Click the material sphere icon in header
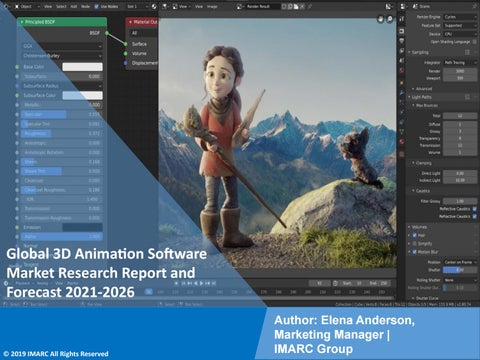Viewport: 480px width, 360px height. point(154,6)
